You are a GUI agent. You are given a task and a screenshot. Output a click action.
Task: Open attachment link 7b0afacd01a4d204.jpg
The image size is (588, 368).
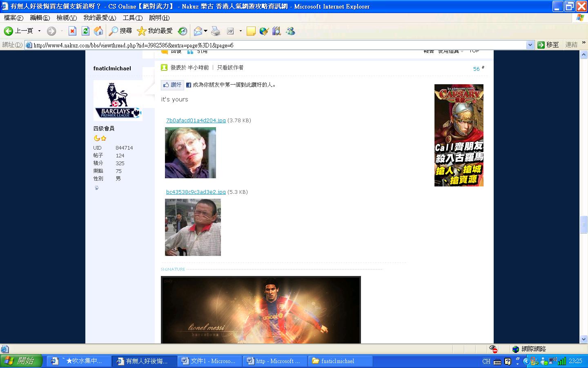196,121
